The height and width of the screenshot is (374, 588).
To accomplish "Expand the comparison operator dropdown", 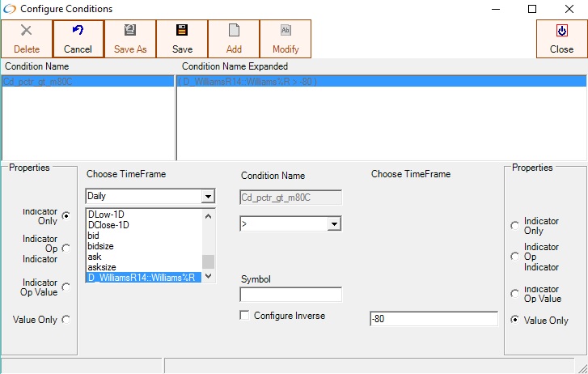I will pos(333,223).
